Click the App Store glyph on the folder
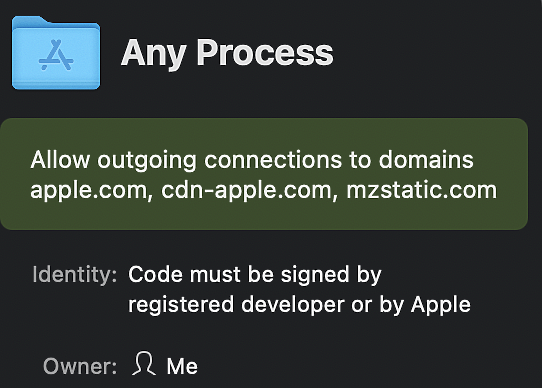 point(56,55)
